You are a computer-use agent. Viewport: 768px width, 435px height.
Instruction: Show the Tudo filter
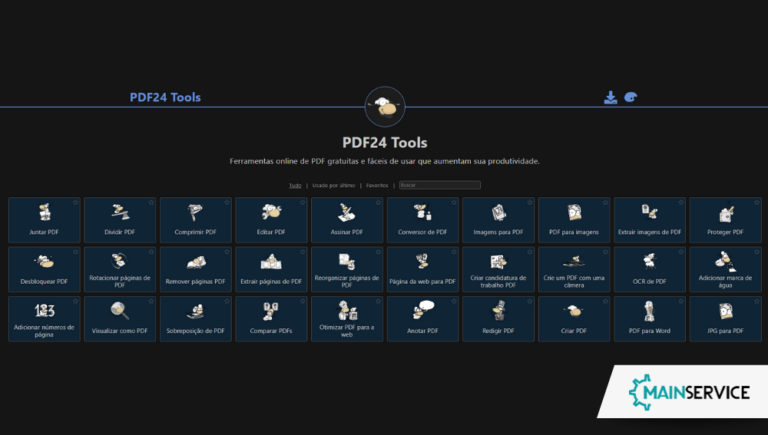click(x=295, y=185)
